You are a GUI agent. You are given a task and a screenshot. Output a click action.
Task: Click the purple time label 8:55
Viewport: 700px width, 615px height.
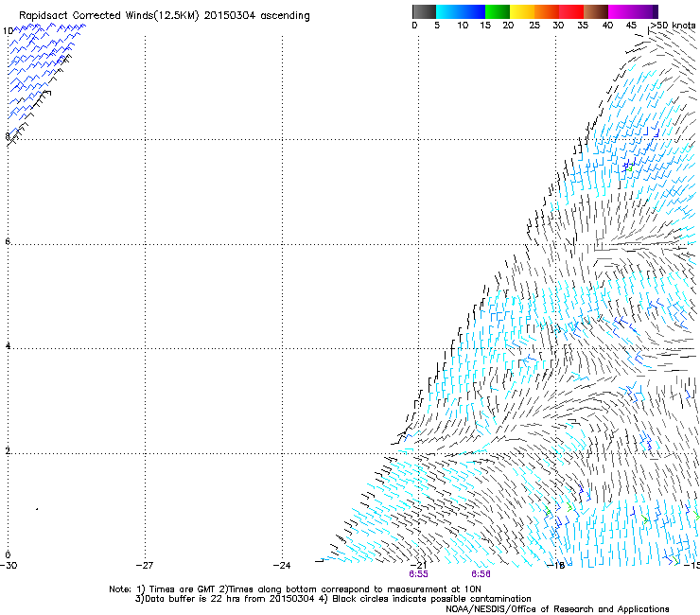pos(418,574)
